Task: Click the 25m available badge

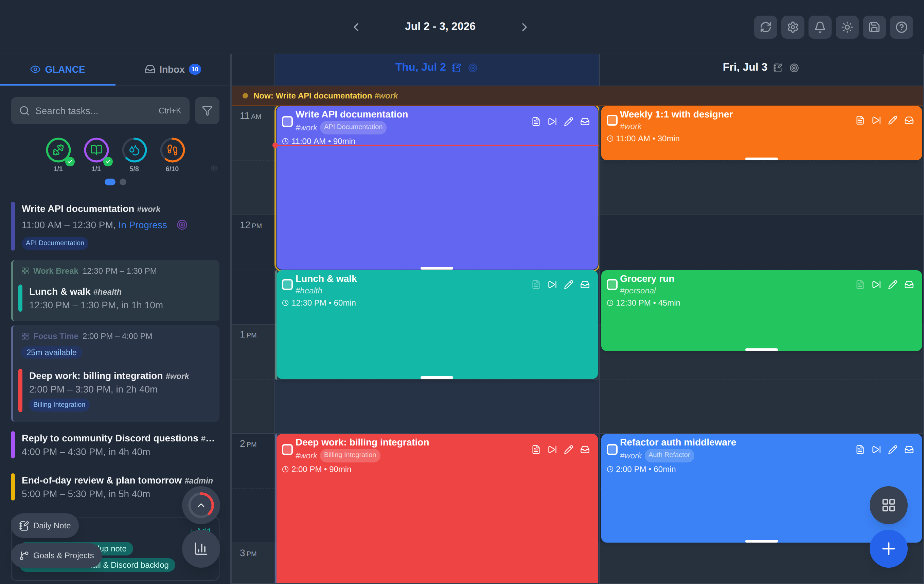Action: click(x=51, y=352)
